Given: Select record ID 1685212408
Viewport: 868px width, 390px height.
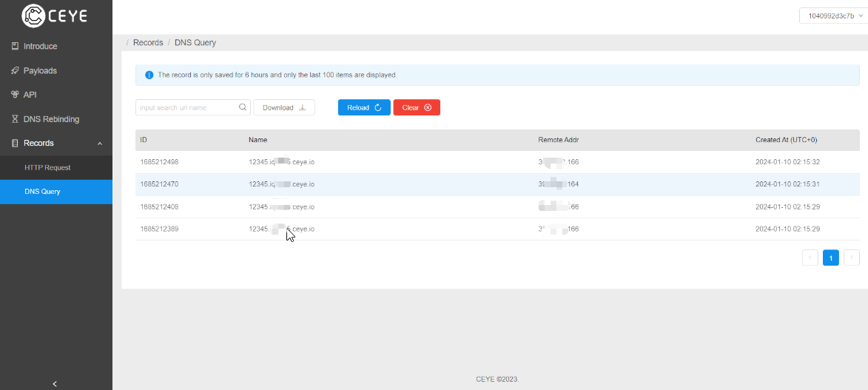Looking at the screenshot, I should pyautogui.click(x=159, y=206).
